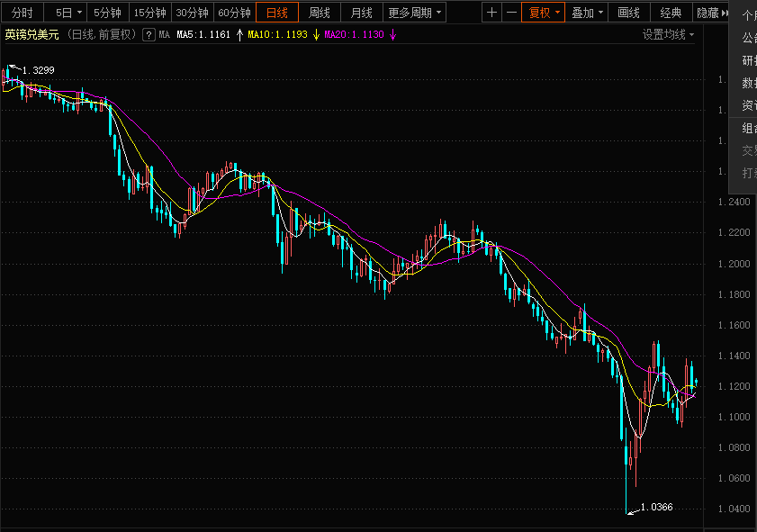Viewport: 757px width, 532px height.
Task: Click the MA10:1.1193 indicator label
Action: click(277, 35)
